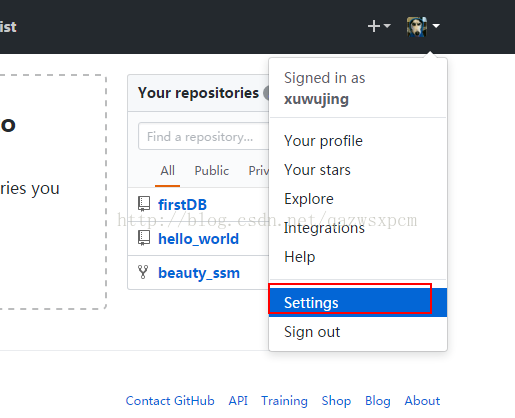The height and width of the screenshot is (418, 515).
Task: Open the beauty_ssm repository
Action: [199, 273]
